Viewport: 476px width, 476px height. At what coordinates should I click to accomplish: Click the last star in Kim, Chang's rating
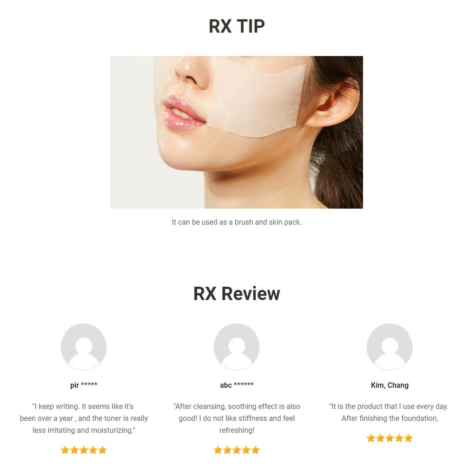coord(408,438)
